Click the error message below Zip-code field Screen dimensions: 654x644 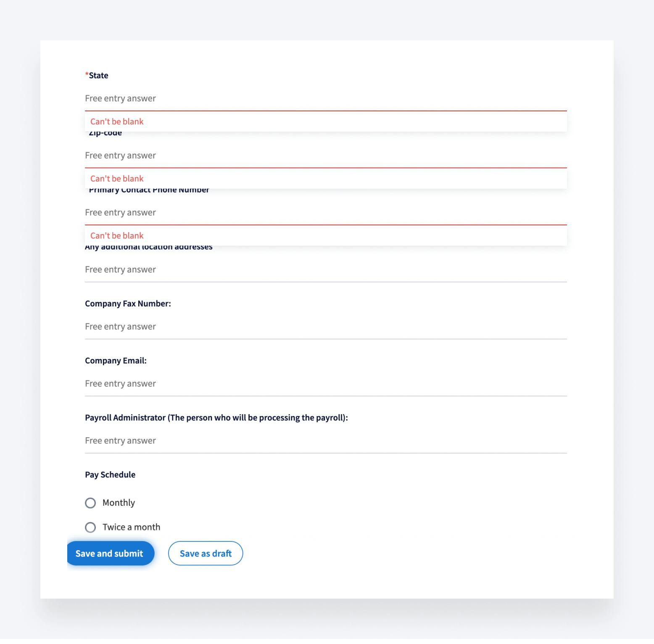pyautogui.click(x=117, y=179)
